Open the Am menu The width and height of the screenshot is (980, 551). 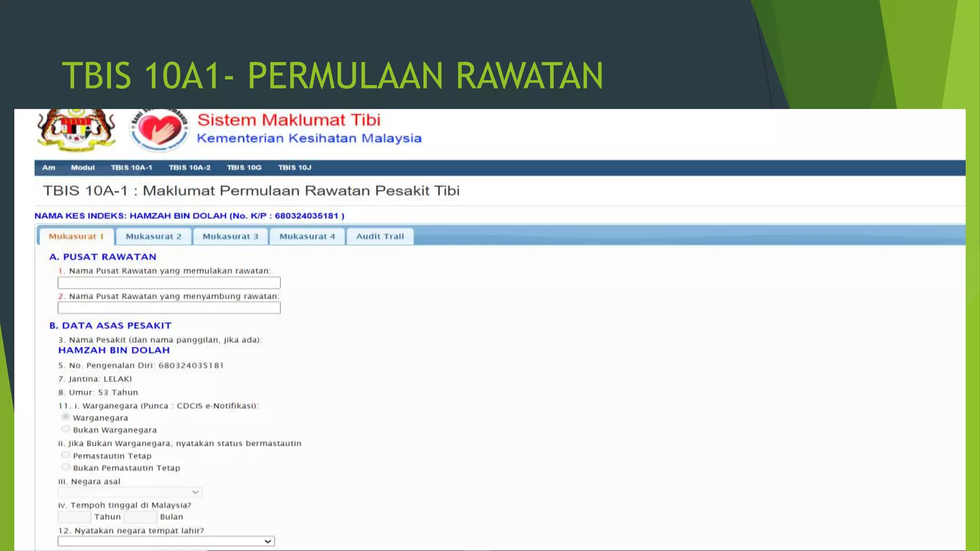[49, 167]
